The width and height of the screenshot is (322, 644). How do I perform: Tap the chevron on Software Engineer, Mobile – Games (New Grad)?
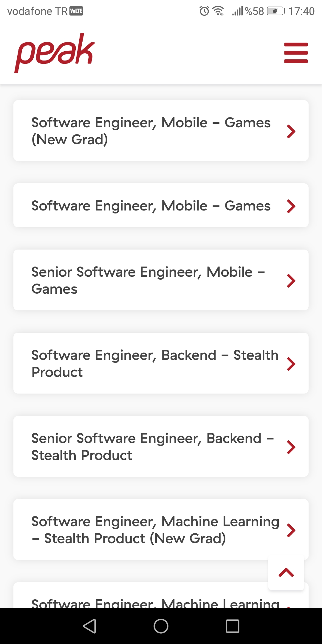click(291, 131)
